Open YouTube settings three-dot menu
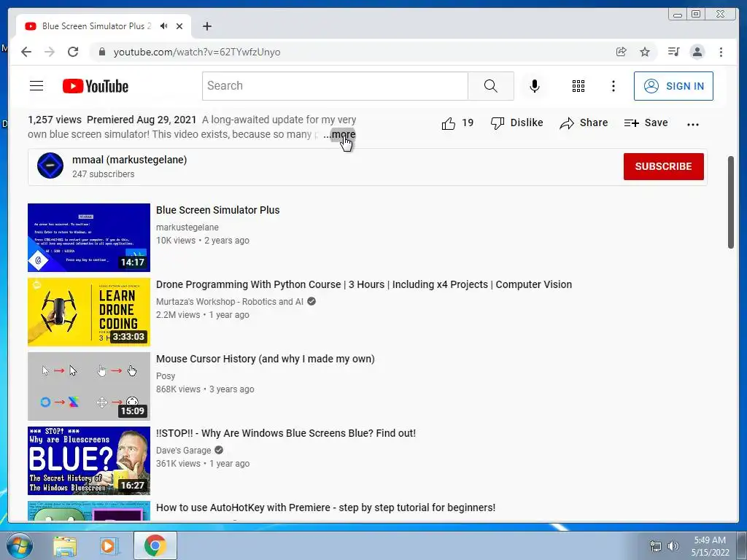 613,86
